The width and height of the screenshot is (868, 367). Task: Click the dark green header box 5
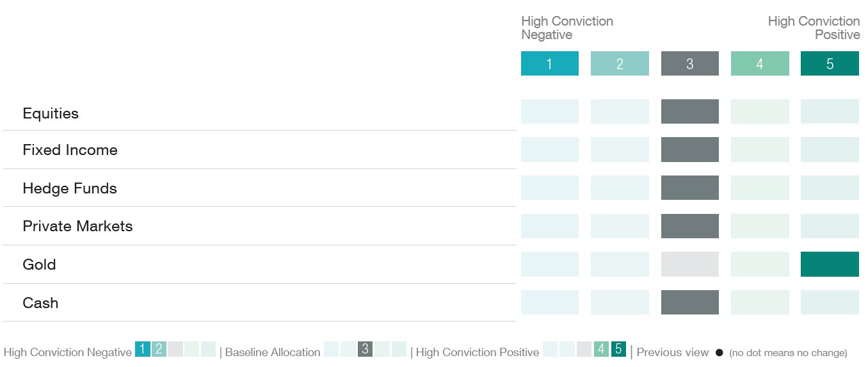830,64
